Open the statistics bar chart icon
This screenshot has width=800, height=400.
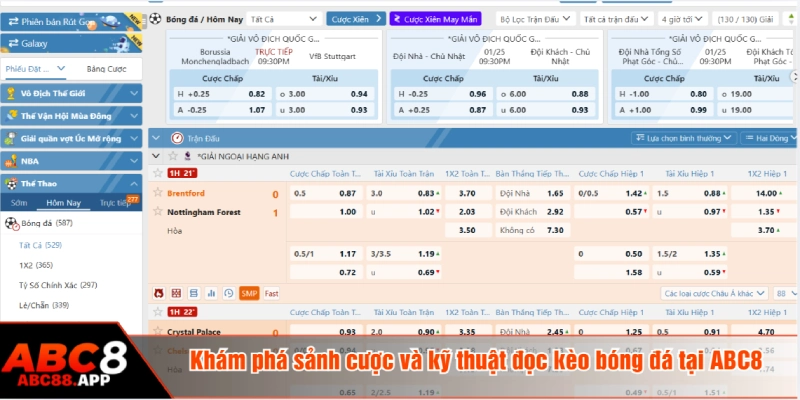pos(211,293)
